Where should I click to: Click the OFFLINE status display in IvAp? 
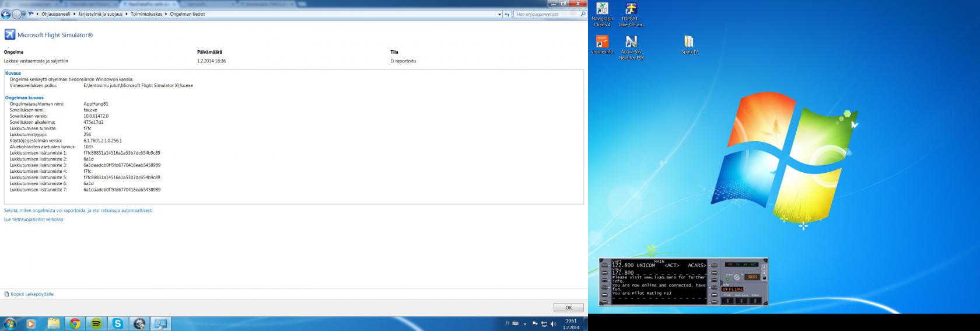click(733, 289)
